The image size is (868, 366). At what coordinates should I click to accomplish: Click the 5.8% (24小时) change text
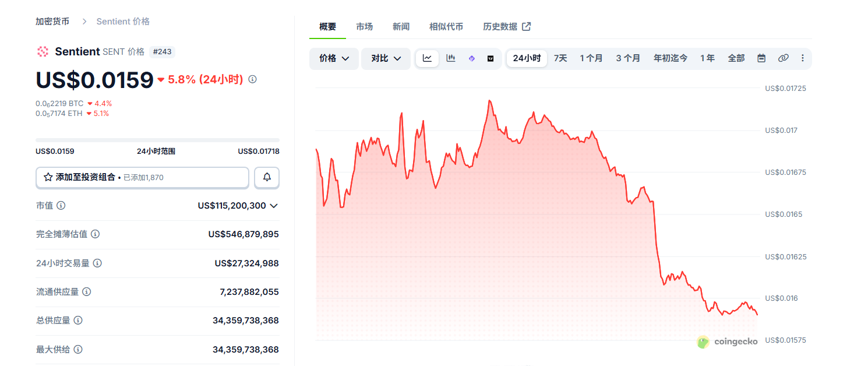click(x=205, y=80)
